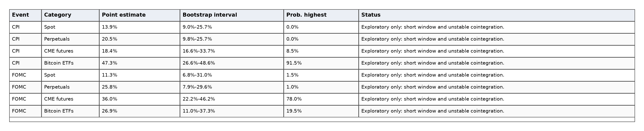The height and width of the screenshot is (131, 644).
Task: Select the CPI CME futures category cell
Action: click(70, 51)
